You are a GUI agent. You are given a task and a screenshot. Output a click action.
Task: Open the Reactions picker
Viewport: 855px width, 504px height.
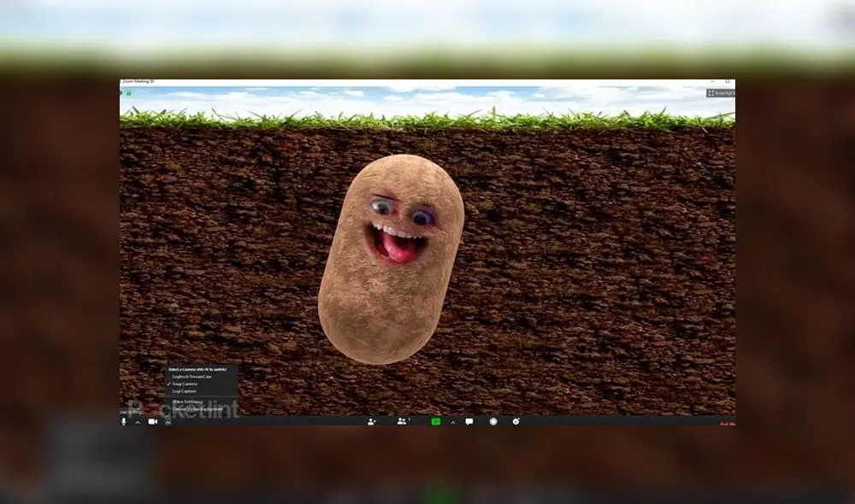point(516,422)
